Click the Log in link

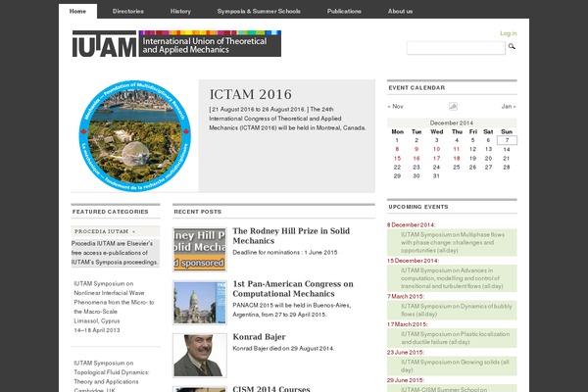508,33
